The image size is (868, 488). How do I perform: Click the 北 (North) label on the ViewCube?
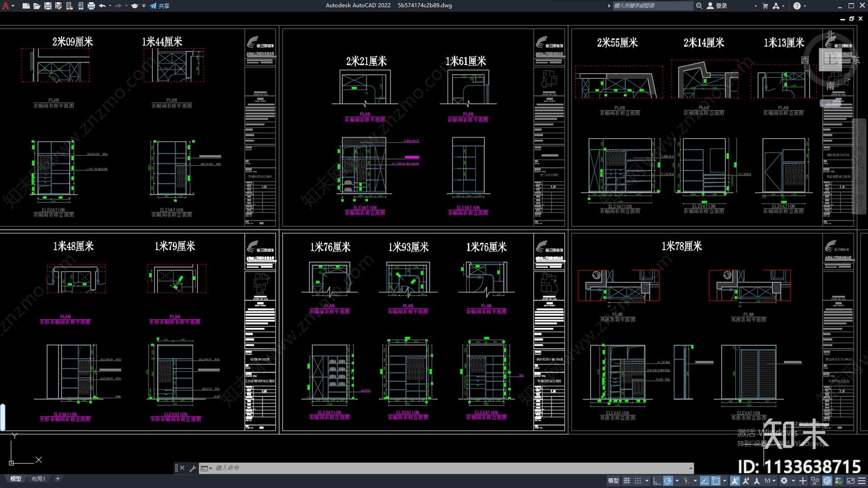pos(831,35)
